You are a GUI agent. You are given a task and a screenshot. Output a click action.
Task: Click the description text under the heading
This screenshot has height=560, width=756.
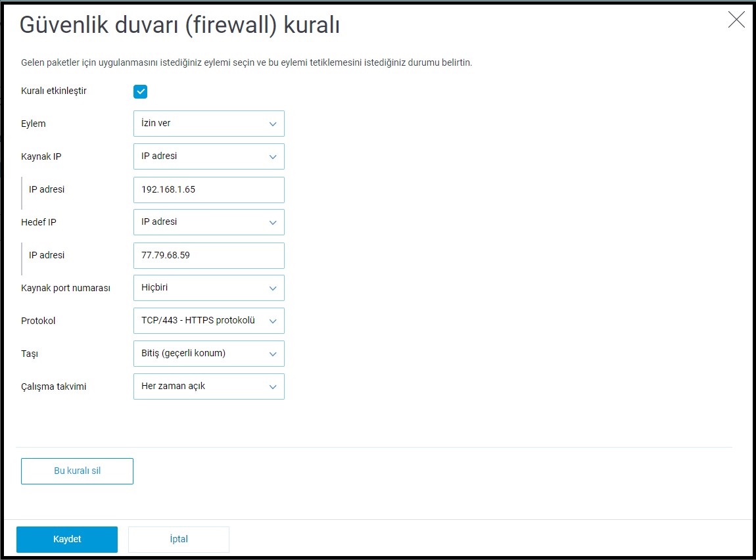[x=247, y=63]
